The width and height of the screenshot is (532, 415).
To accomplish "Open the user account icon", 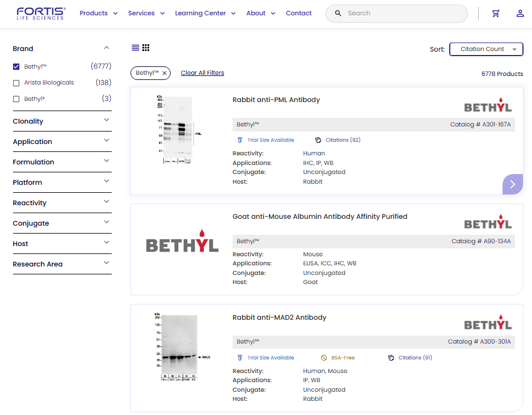I will [x=520, y=13].
